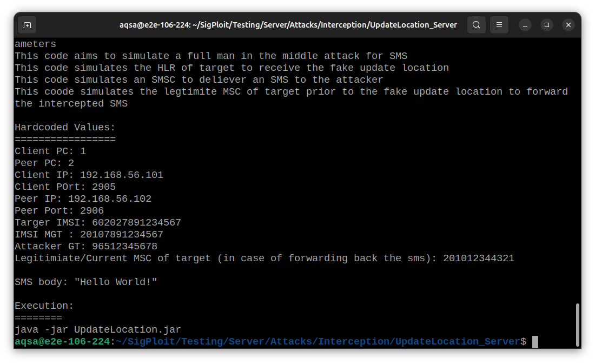Open a new terminal tab
The width and height of the screenshot is (595, 364).
(27, 25)
